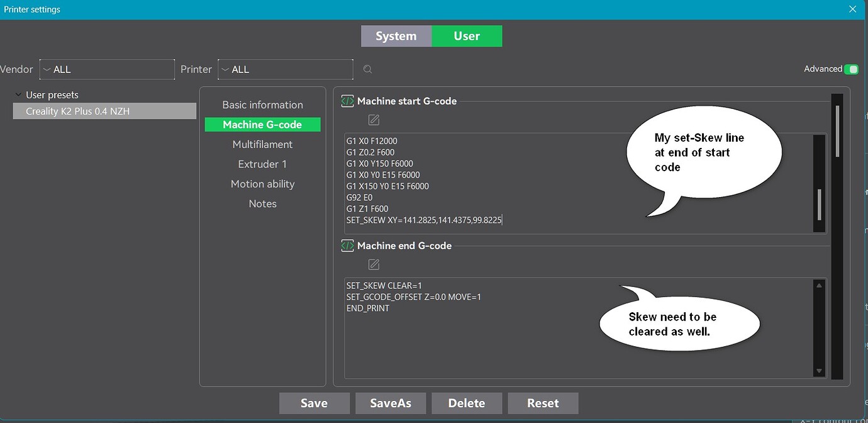Image resolution: width=868 pixels, height=423 pixels.
Task: Open the Notes section
Action: [x=262, y=203]
